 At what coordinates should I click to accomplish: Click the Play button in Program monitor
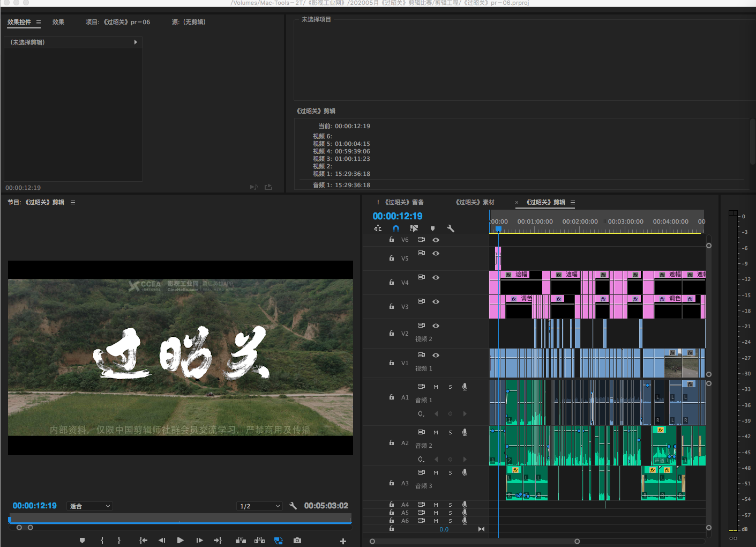point(180,541)
